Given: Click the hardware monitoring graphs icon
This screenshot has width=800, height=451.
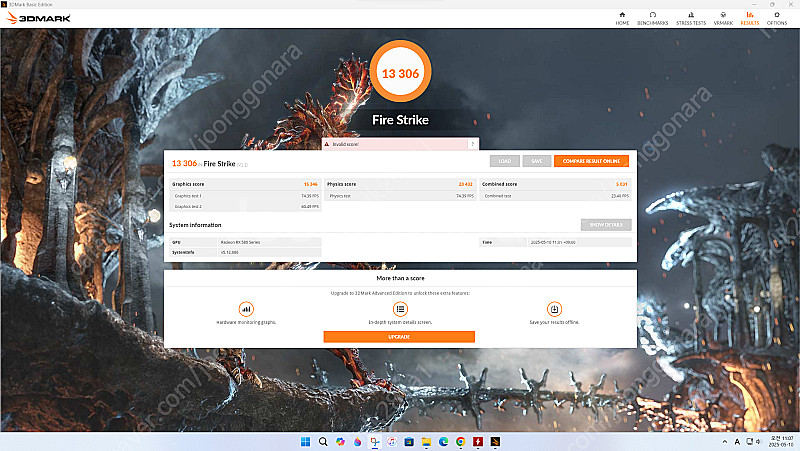Looking at the screenshot, I should (246, 309).
